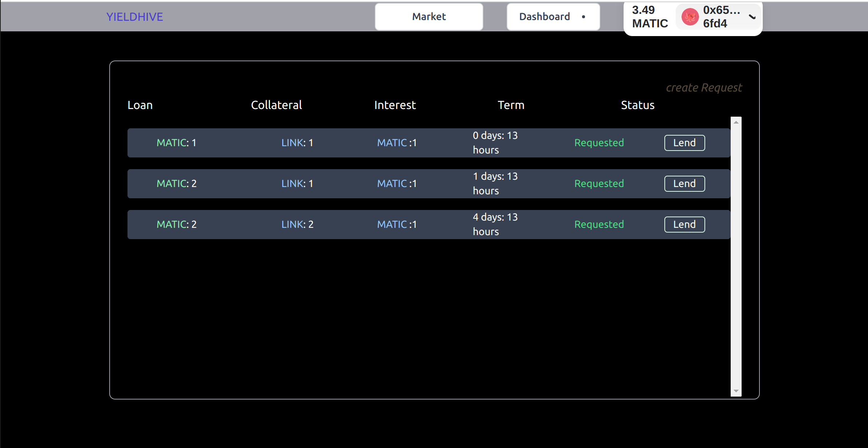The height and width of the screenshot is (448, 868).
Task: Lend on the 4 days term request
Action: [x=684, y=225]
